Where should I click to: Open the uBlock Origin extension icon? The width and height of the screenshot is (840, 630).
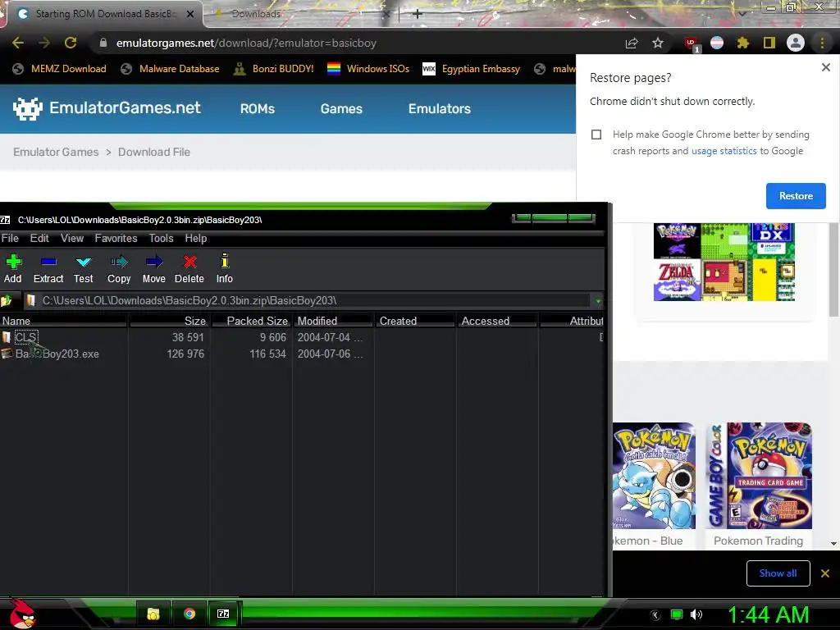(691, 43)
